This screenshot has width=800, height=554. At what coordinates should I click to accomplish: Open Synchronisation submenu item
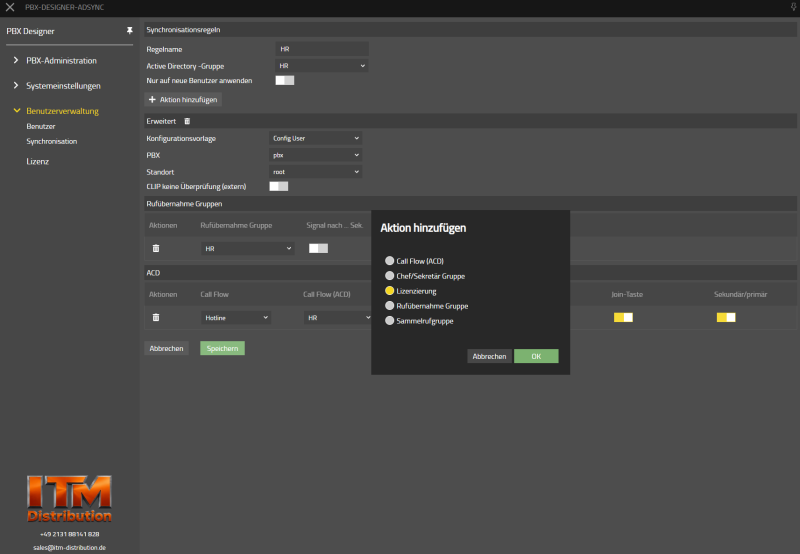pyautogui.click(x=52, y=141)
